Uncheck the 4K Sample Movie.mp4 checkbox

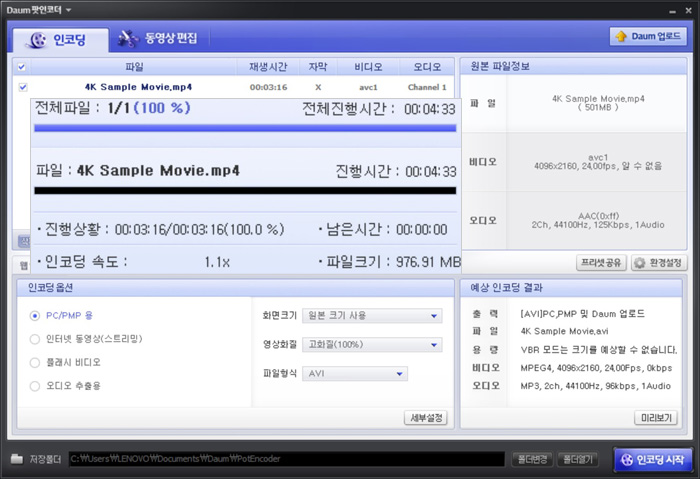tap(22, 87)
